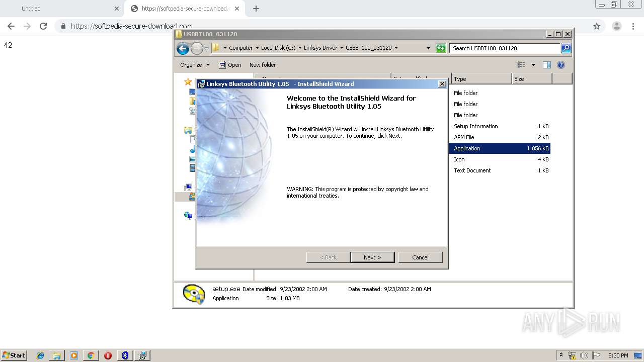Sort by Type column header
644x362 pixels.
pyautogui.click(x=481, y=79)
